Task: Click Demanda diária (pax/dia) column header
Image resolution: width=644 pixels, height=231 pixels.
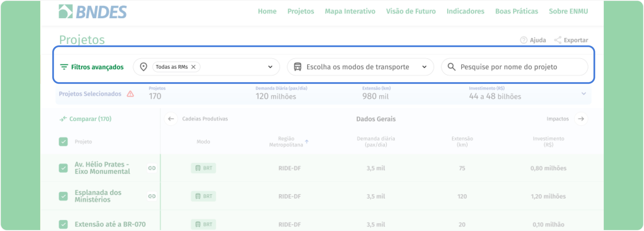Action: click(376, 142)
